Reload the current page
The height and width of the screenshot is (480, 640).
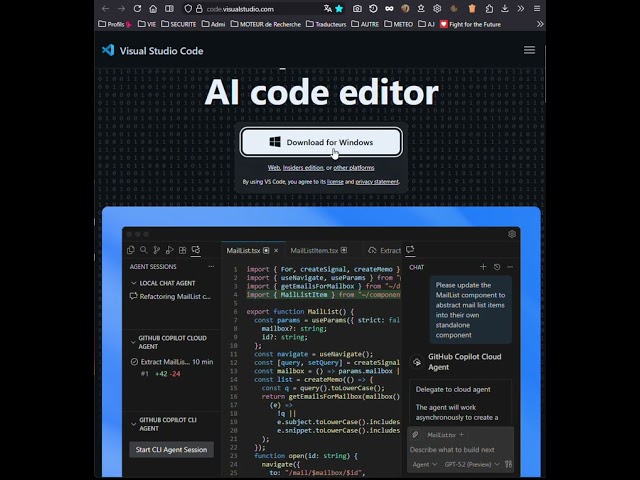tap(137, 9)
